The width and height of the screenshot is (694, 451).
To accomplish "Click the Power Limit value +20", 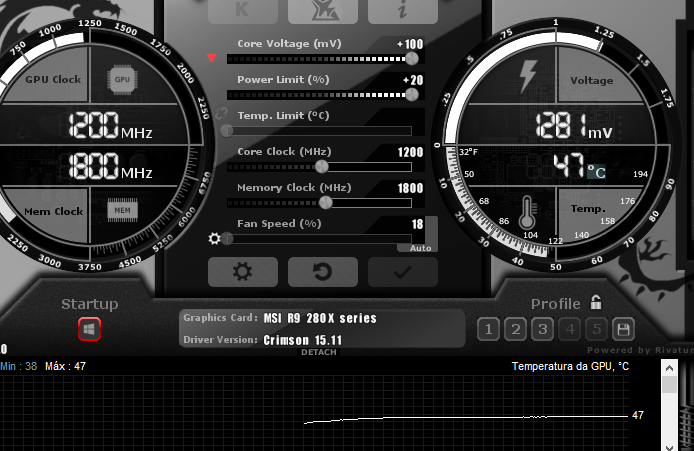I will pyautogui.click(x=413, y=80).
